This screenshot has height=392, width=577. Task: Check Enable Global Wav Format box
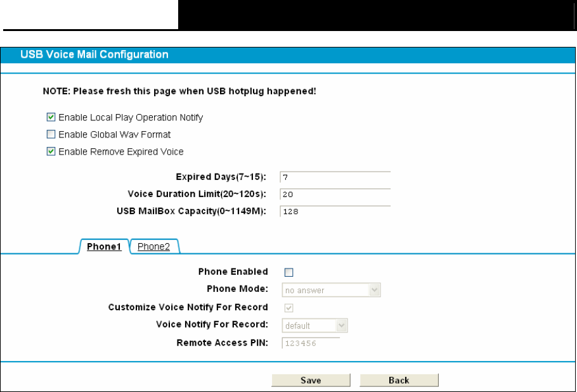pos(51,134)
